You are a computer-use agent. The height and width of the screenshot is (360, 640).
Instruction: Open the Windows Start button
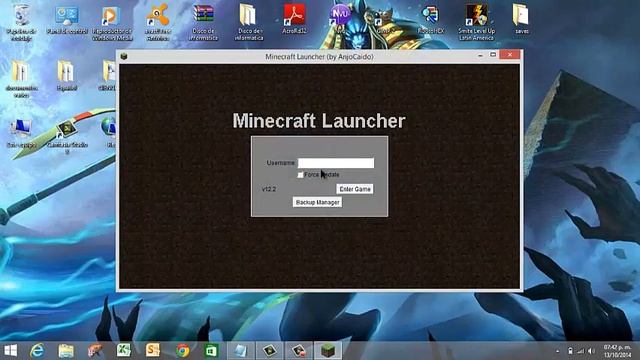11,350
